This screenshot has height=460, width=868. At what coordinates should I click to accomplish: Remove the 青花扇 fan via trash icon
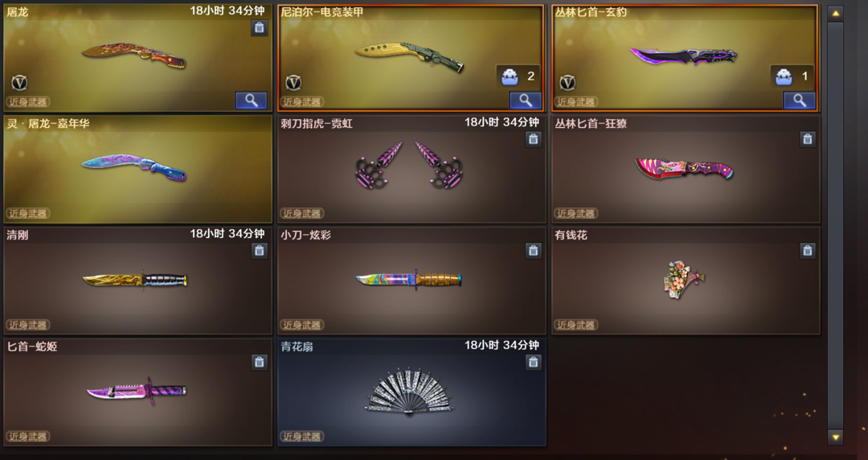point(533,362)
